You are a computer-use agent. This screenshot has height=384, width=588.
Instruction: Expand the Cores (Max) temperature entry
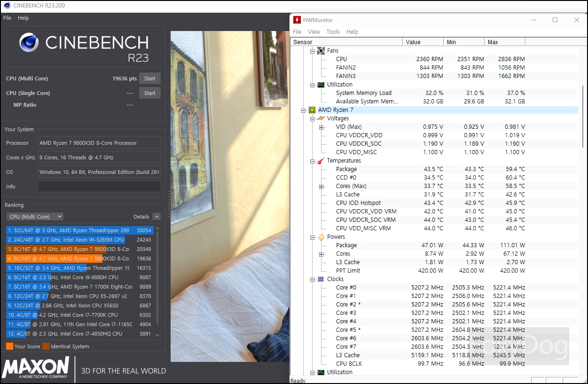pyautogui.click(x=321, y=187)
